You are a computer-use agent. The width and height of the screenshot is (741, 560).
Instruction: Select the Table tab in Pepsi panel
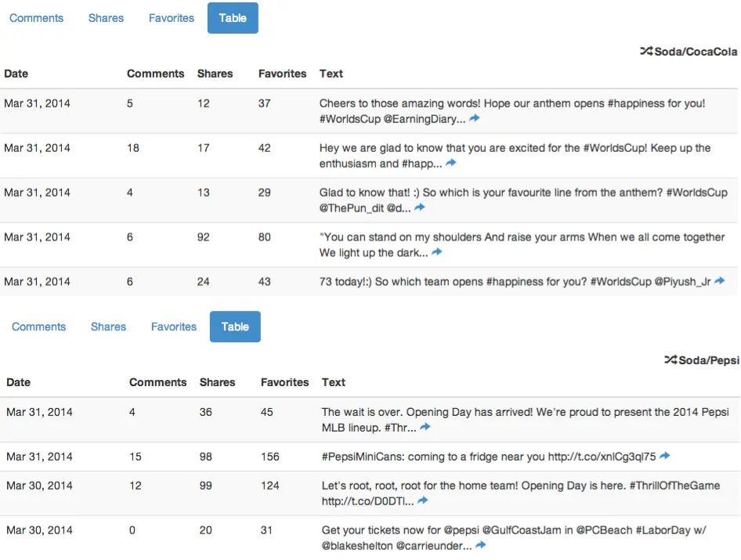pos(235,327)
